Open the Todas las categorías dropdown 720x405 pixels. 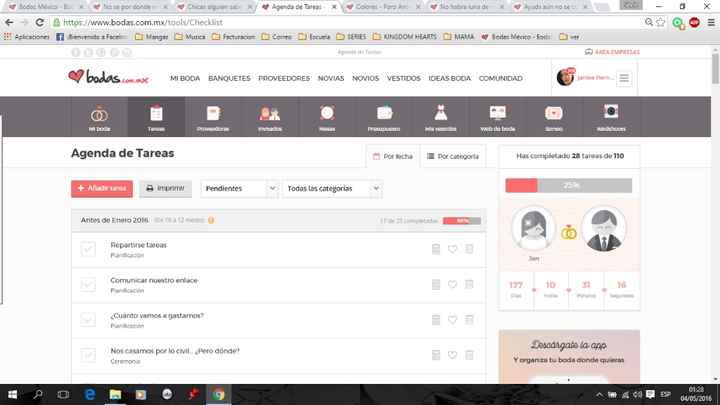(332, 189)
